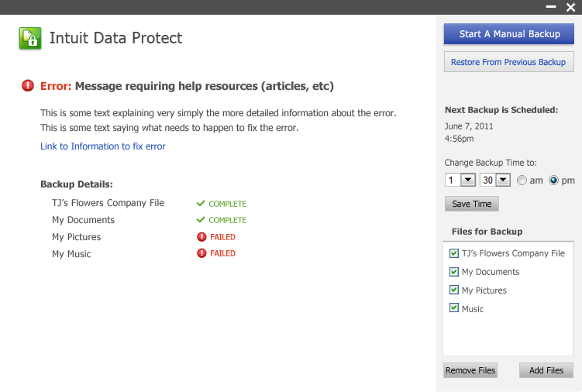Viewport: 582px width, 392px height.
Task: Click the red failed icon for My Pictures
Action: tap(201, 237)
